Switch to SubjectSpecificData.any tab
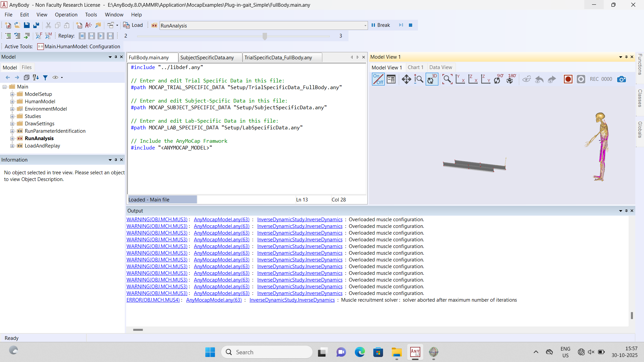 point(207,58)
